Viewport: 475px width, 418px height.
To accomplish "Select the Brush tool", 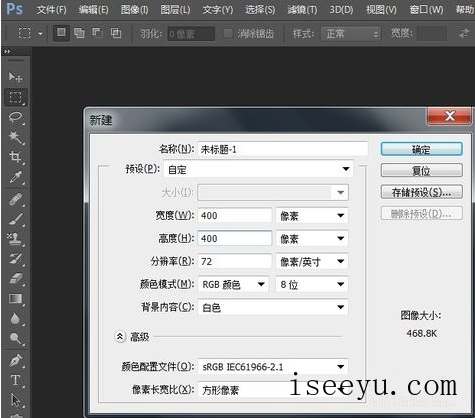I will [x=15, y=219].
